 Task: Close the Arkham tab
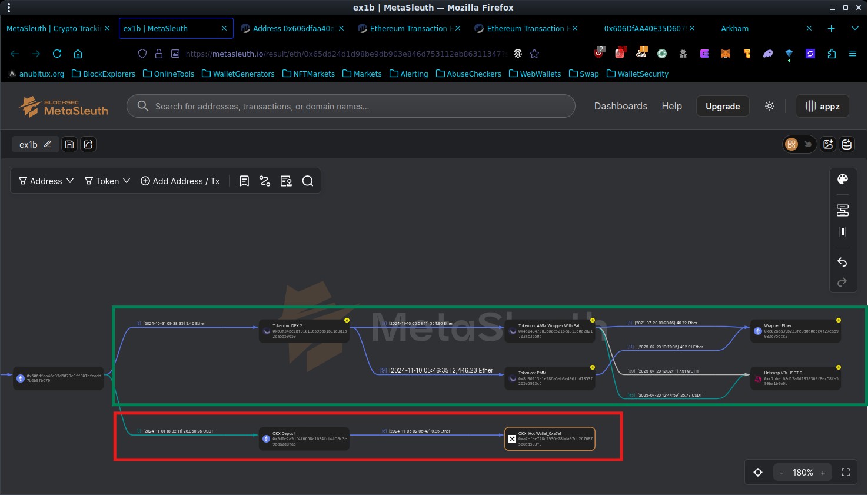coord(809,28)
